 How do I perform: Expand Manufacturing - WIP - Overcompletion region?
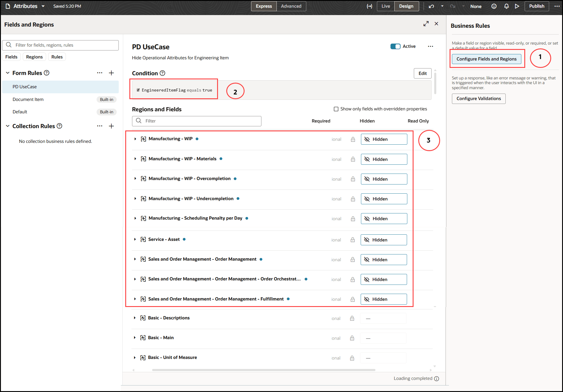pos(135,179)
